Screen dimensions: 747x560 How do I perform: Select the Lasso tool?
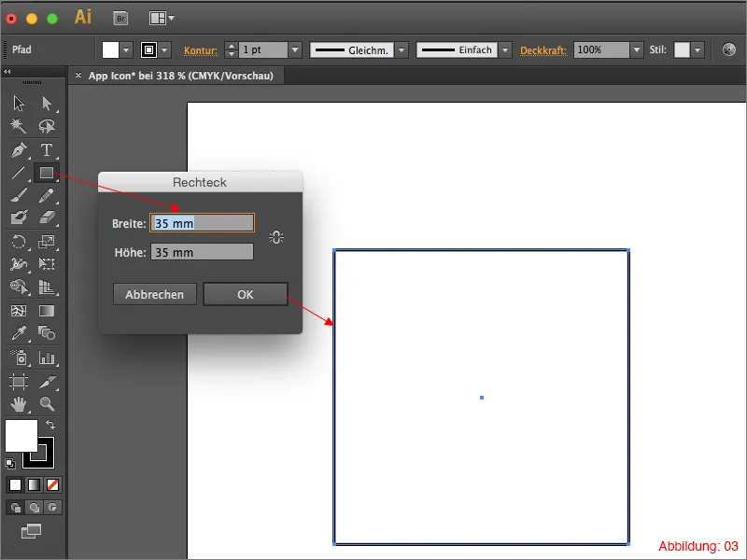tap(47, 126)
